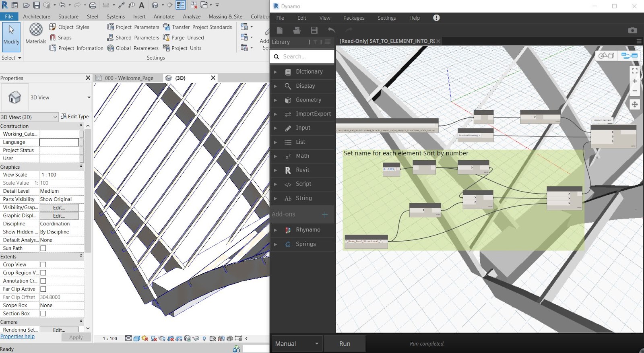
Task: Open Properties help link
Action: [17, 336]
